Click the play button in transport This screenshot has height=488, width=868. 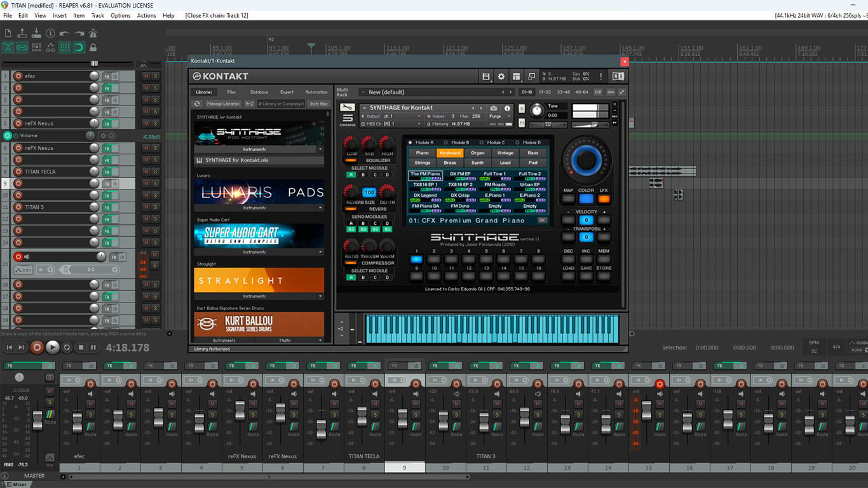point(53,347)
